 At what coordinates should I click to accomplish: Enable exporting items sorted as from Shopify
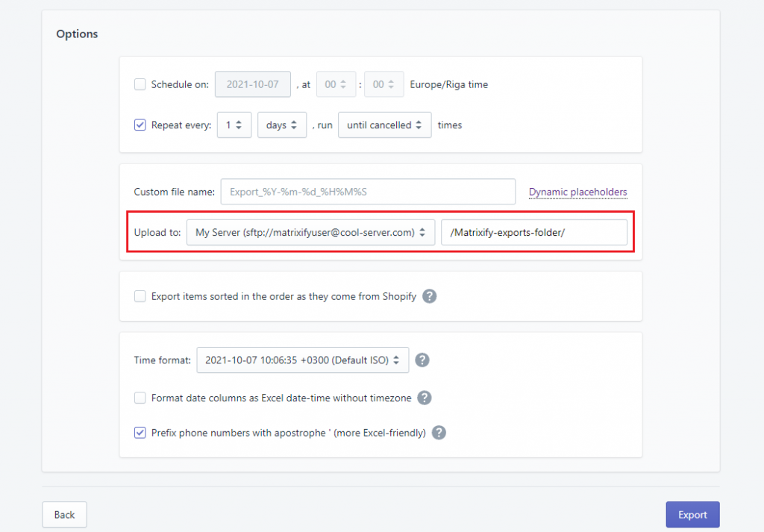(x=140, y=296)
